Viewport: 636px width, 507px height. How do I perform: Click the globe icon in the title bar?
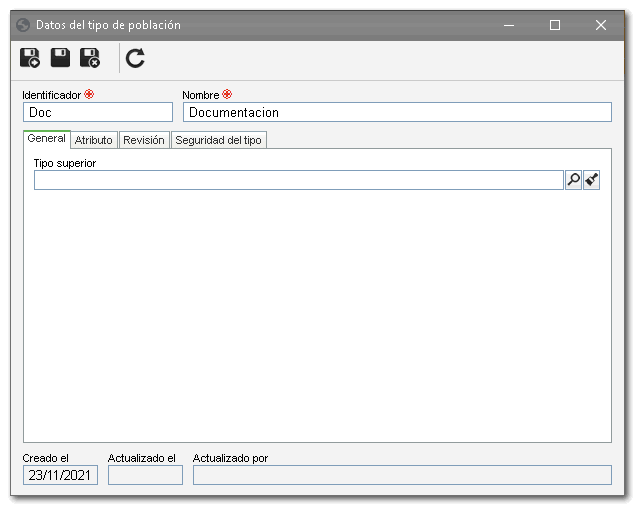point(23,25)
